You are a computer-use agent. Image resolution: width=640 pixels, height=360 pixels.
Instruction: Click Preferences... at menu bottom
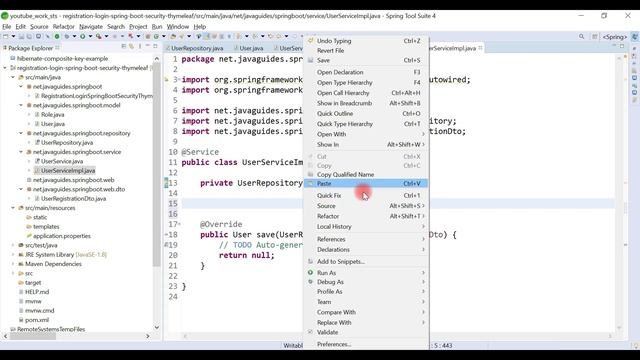click(x=366, y=344)
